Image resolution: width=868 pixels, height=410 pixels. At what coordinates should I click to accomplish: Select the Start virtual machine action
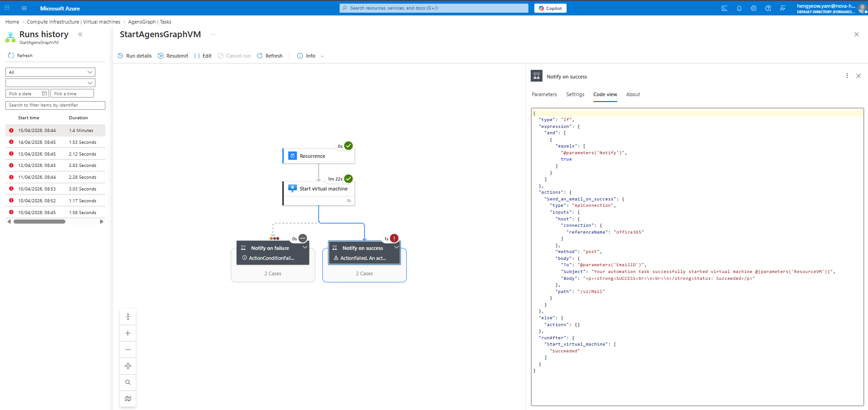(319, 194)
